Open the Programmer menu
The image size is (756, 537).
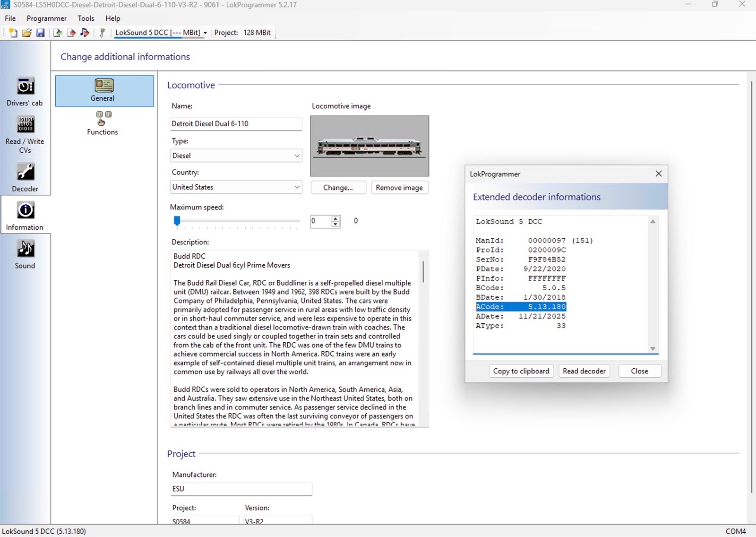pyautogui.click(x=47, y=18)
